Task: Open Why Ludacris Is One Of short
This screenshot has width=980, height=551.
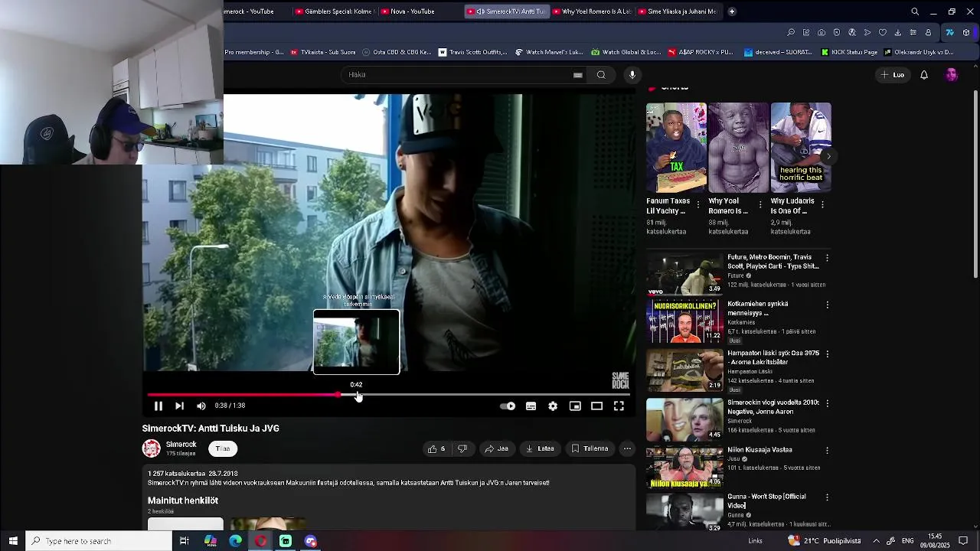Action: [x=801, y=148]
